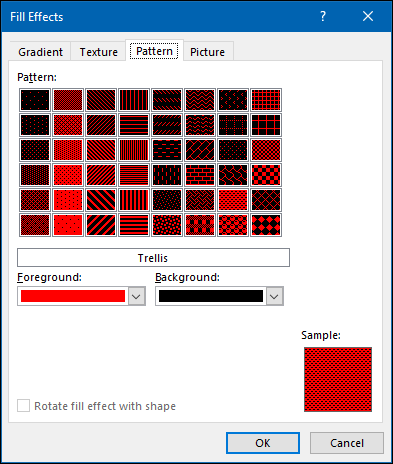Pick the Narrow vertical lines pattern
Screen dimensions: 393x464
tap(134, 150)
